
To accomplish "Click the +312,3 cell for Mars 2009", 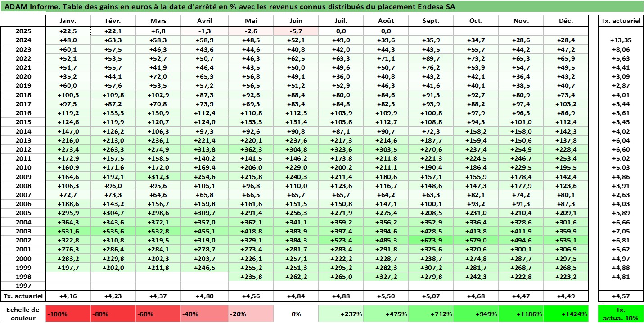I will point(158,177).
